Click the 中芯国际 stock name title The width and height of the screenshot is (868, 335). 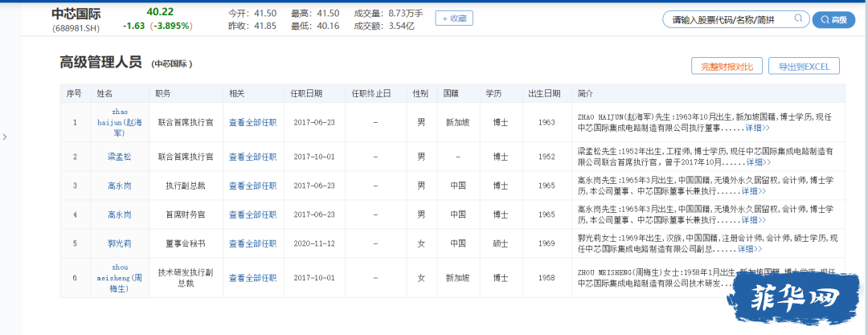pos(76,14)
